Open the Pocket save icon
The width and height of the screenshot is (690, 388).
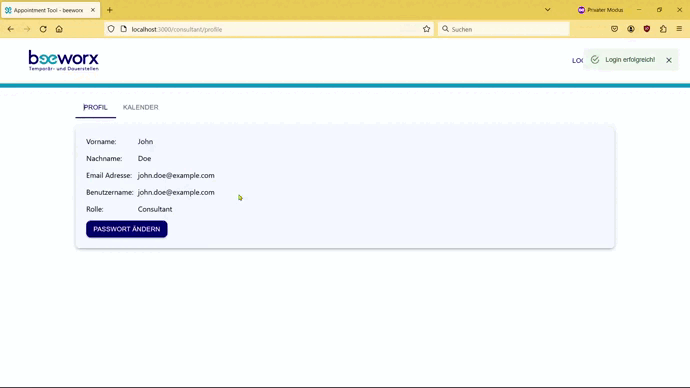point(614,29)
